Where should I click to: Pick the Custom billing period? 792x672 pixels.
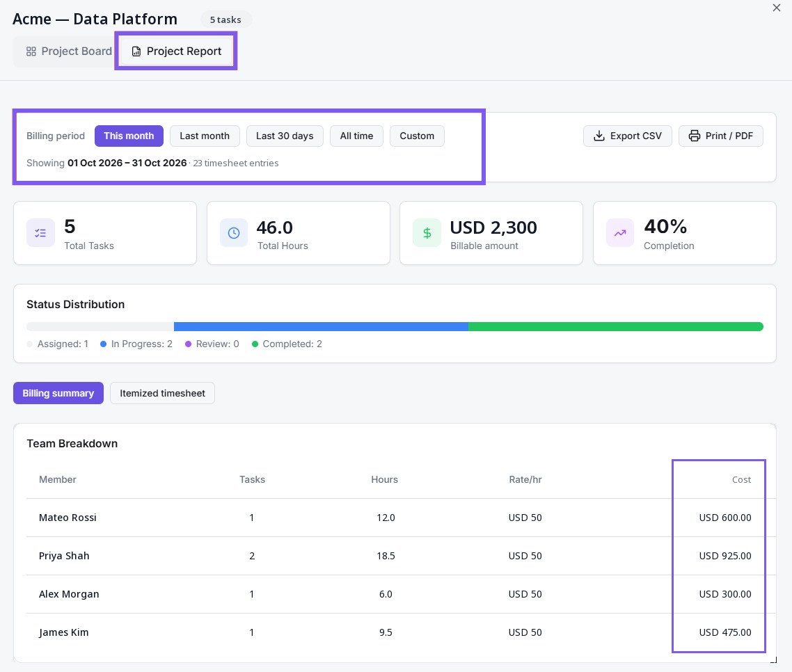click(x=417, y=136)
